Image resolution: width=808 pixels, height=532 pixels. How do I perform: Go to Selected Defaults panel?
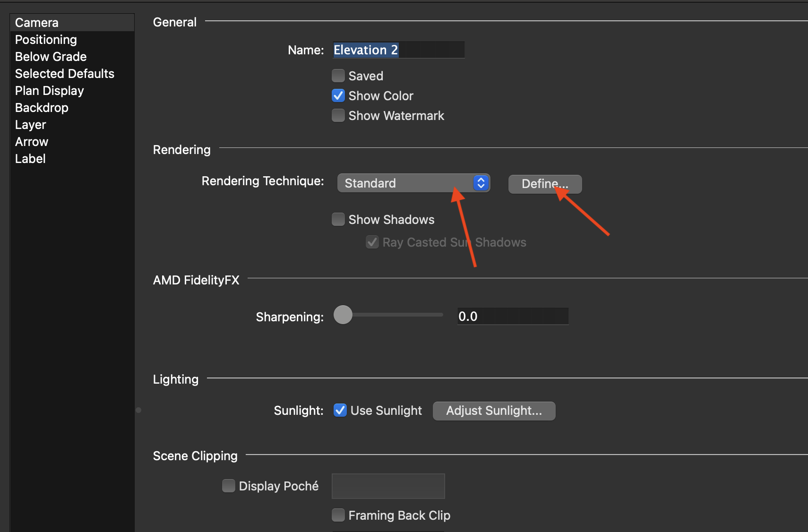[72, 74]
